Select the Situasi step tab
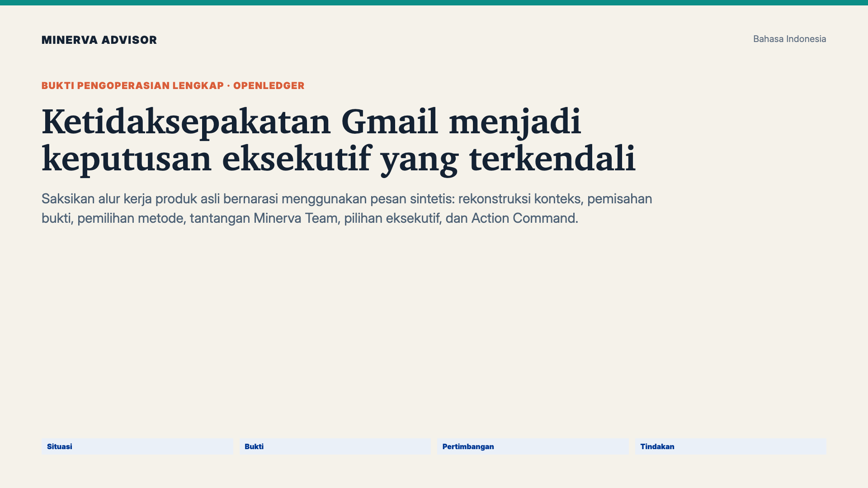The width and height of the screenshot is (868, 488). click(x=137, y=446)
